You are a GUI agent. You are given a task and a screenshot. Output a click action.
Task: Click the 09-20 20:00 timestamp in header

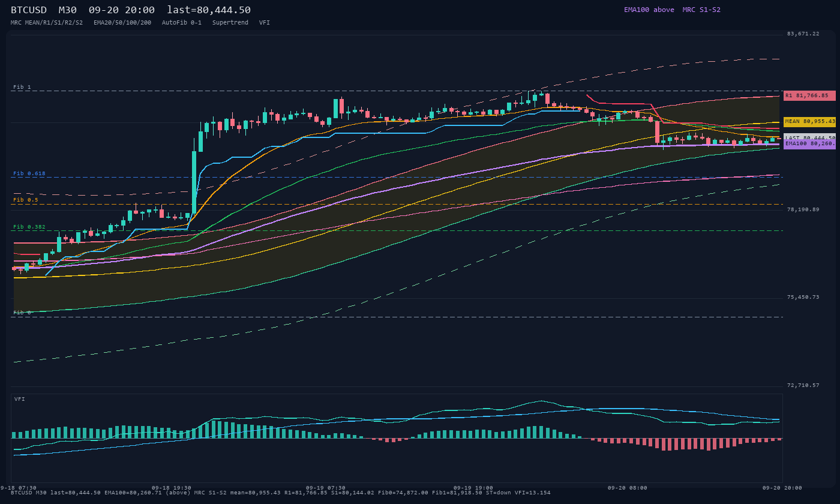(122, 10)
